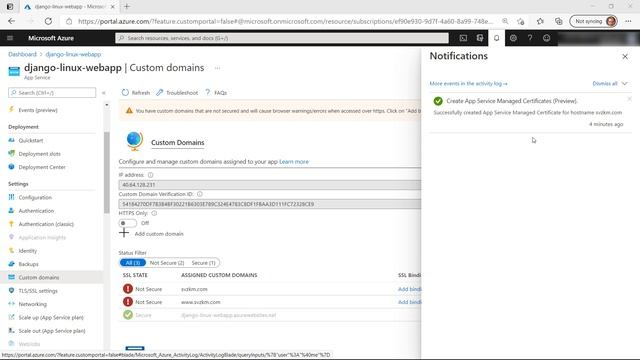Click the Azure search resources bar
Screen dimensions: 640x360
(282, 38)
